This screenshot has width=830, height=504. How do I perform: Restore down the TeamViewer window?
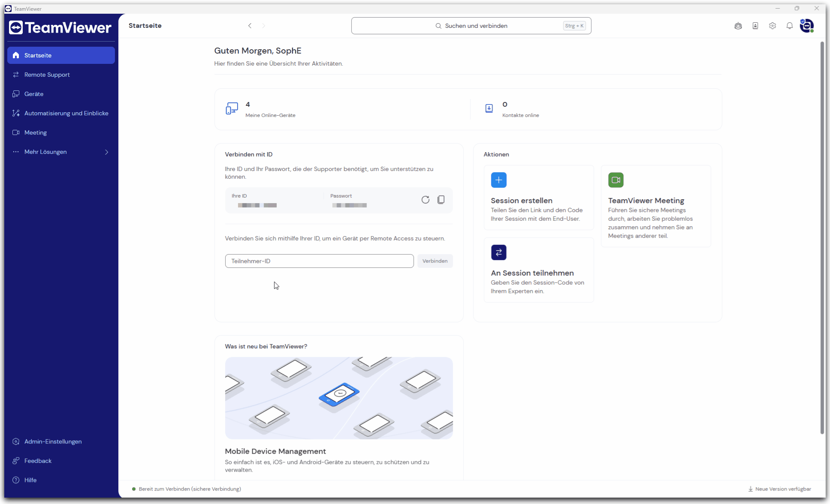pyautogui.click(x=797, y=9)
